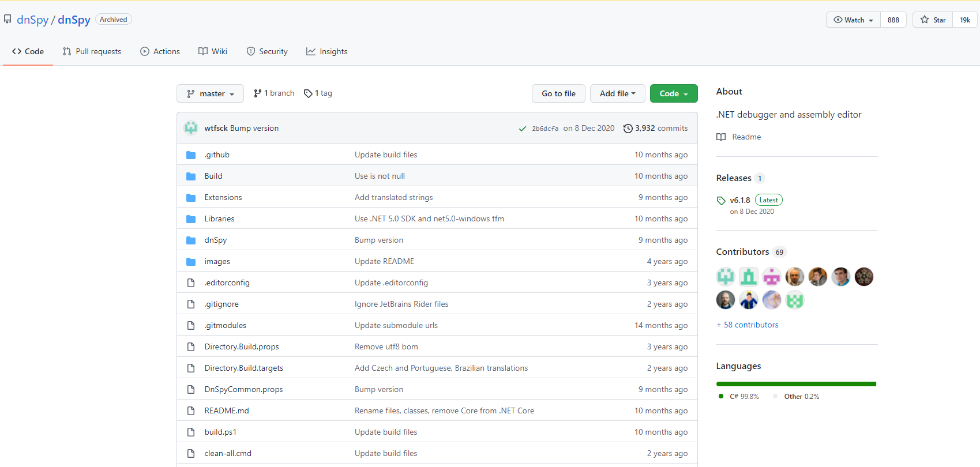Click the wtfsck author name
This screenshot has height=467, width=980.
pos(216,129)
